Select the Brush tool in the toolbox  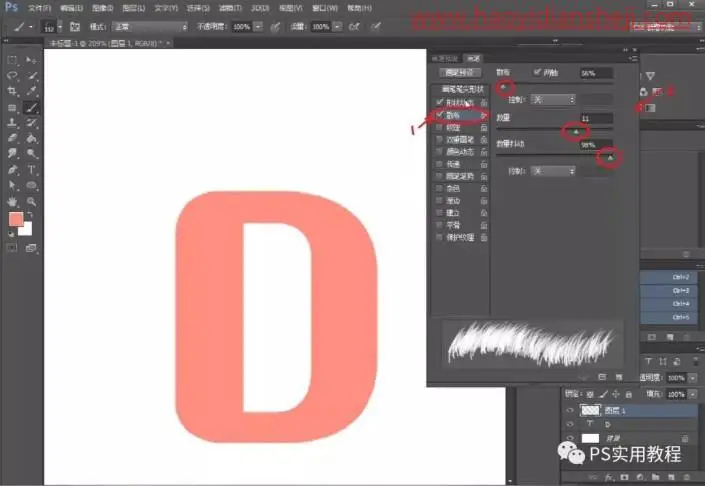pos(31,107)
